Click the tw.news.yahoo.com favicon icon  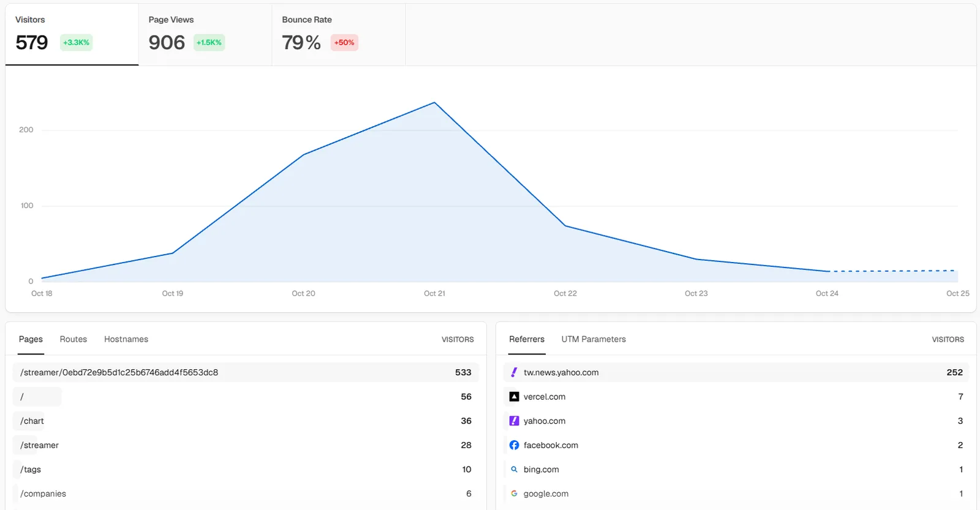pos(514,372)
